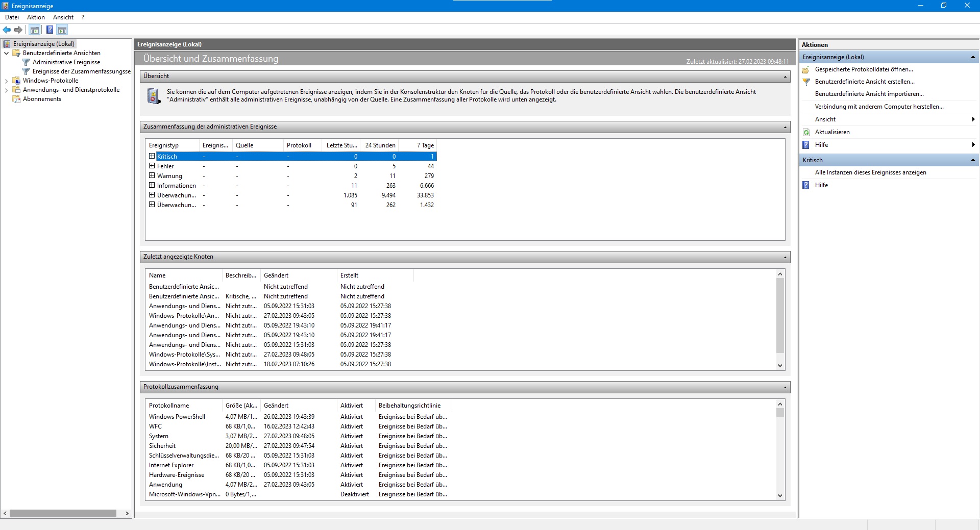The width and height of the screenshot is (980, 530).
Task: Click Alle Instanzen dieses Ereignisses anzeigen
Action: [x=870, y=172]
